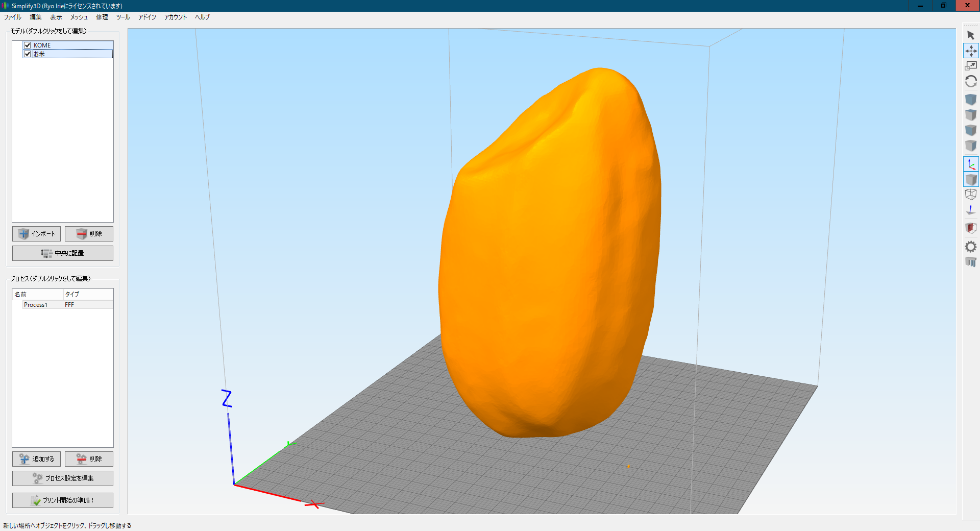Click the タイプ column header
This screenshot has height=531, width=980.
click(88, 295)
